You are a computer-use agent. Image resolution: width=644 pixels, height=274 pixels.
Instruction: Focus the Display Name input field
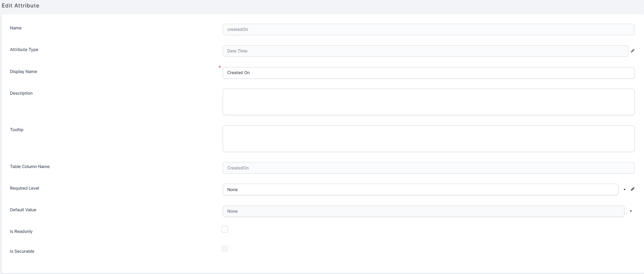point(428,73)
